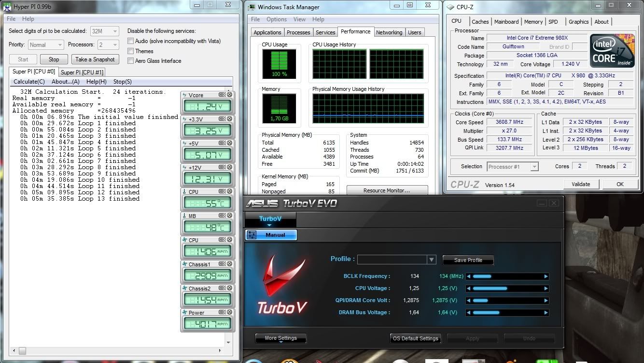Screen dimensions: 644x363
Task: Open settings of the CPU fan RPM widget
Action: 222,240
